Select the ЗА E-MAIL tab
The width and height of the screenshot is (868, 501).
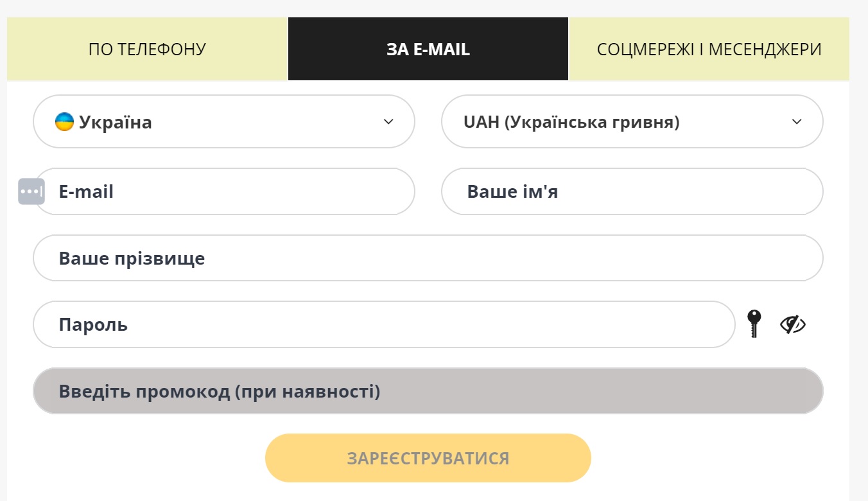[x=428, y=49]
